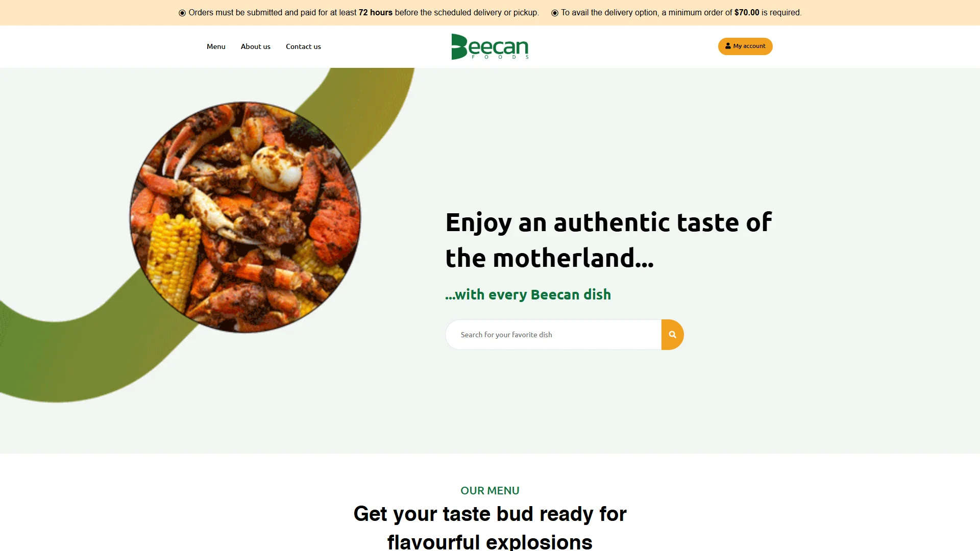
Task: Click the orange search magnifier icon
Action: pos(672,335)
